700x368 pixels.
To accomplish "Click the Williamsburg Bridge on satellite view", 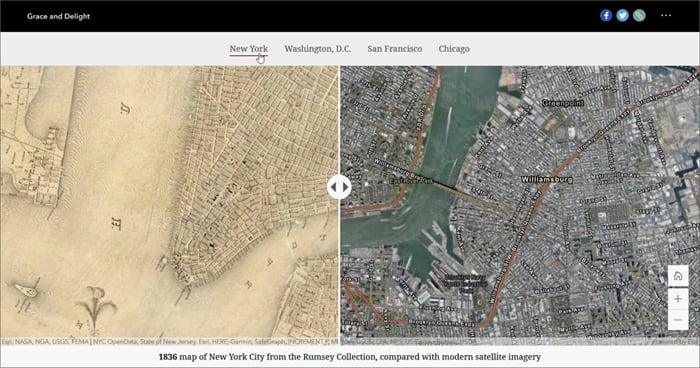I will coord(441,184).
